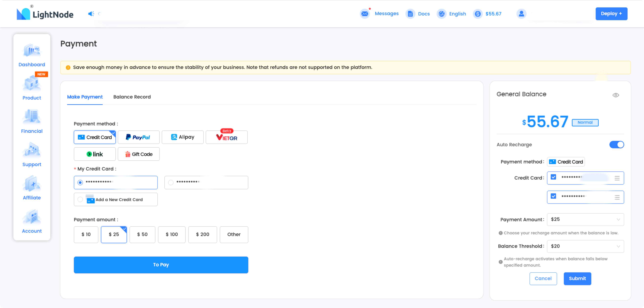
Task: Select the Make Payment tab
Action: (85, 97)
